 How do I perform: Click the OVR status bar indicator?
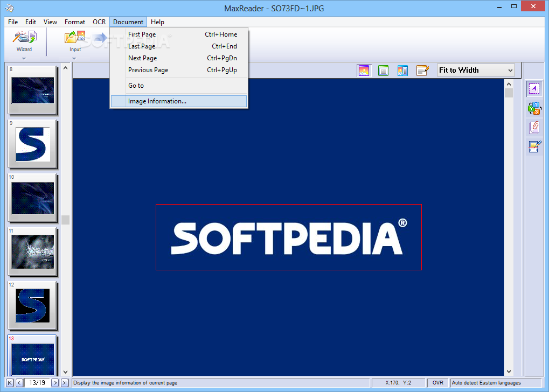[437, 383]
